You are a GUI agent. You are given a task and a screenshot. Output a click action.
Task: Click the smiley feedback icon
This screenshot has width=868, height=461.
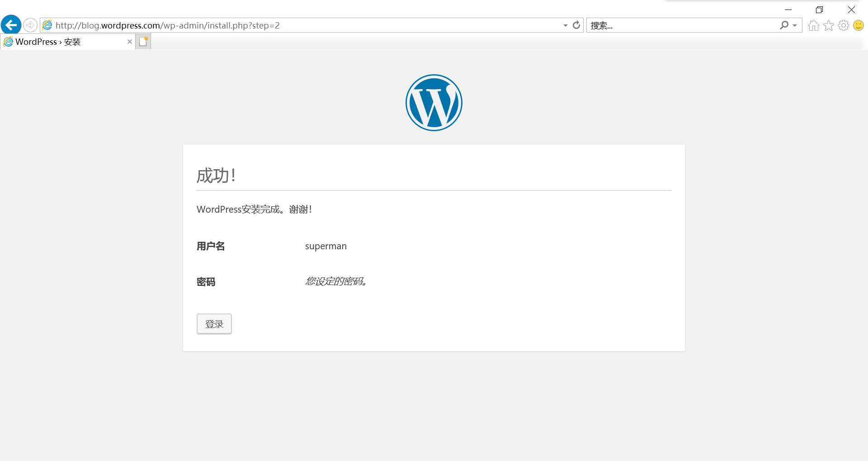click(859, 25)
